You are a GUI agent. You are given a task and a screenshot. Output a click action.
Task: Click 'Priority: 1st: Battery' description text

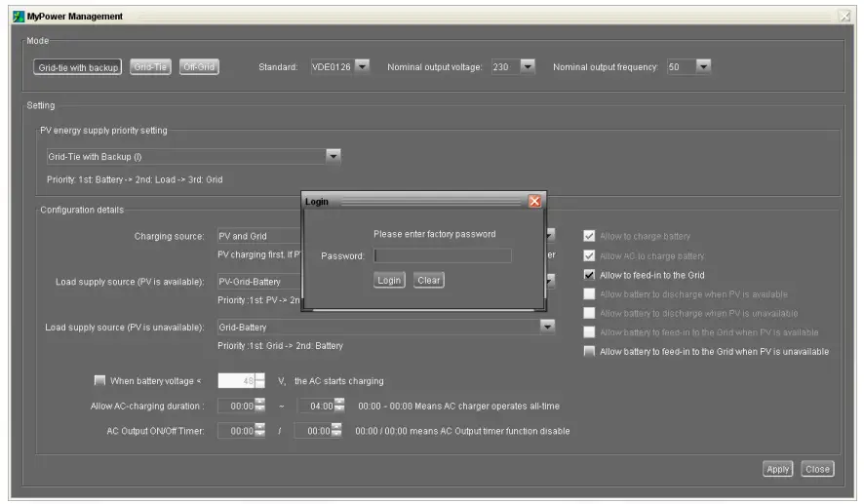tap(135, 179)
